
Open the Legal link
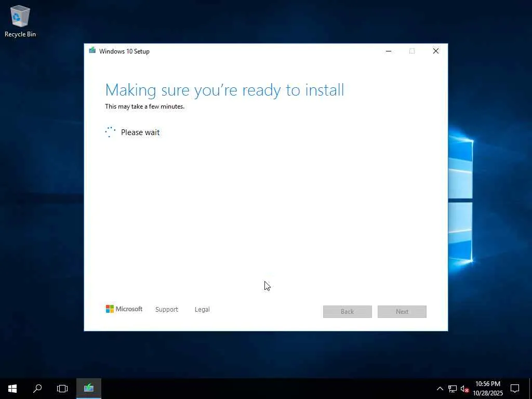pyautogui.click(x=202, y=310)
